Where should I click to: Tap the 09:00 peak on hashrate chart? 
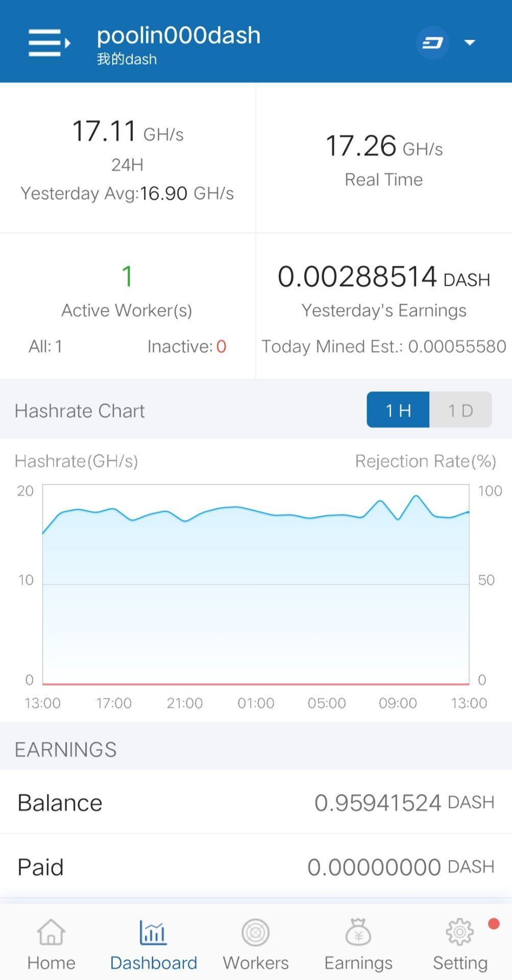416,496
